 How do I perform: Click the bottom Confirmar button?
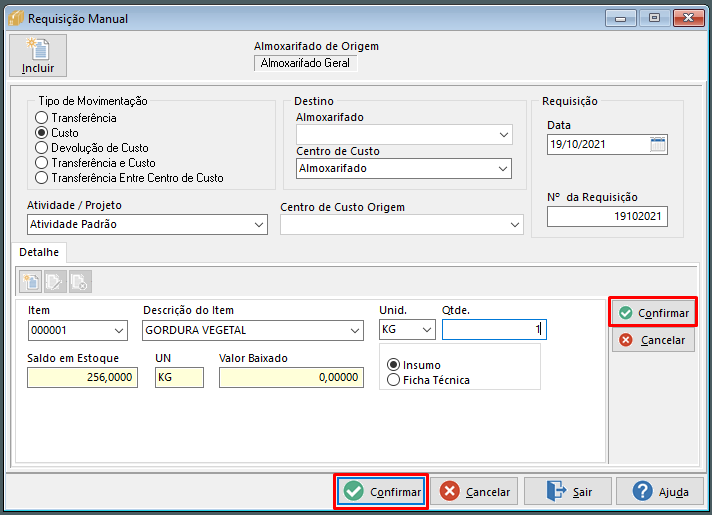click(x=381, y=491)
